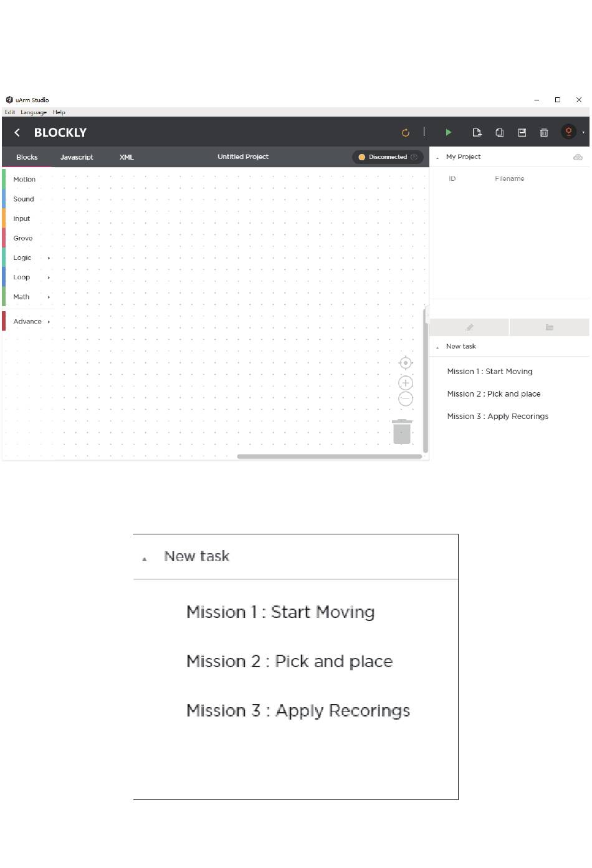Click the orange refresh icon in header
The image size is (592, 868).
(x=406, y=132)
